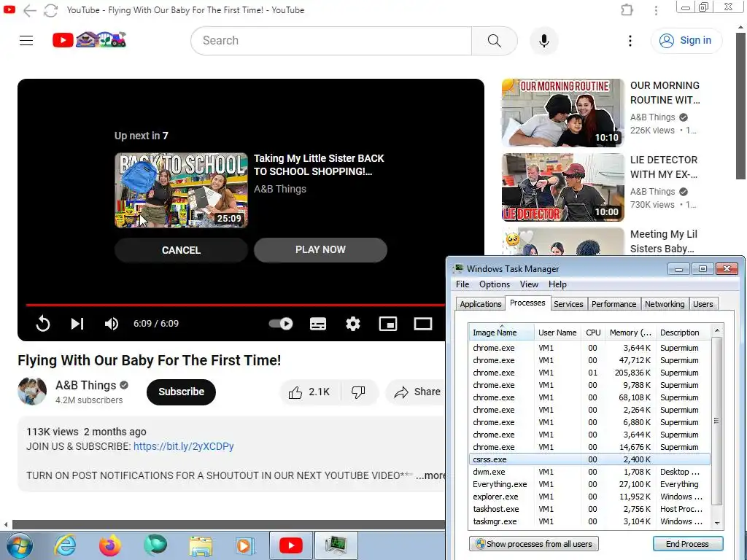
Task: Launch Internet Explorer from taskbar
Action: point(65,545)
